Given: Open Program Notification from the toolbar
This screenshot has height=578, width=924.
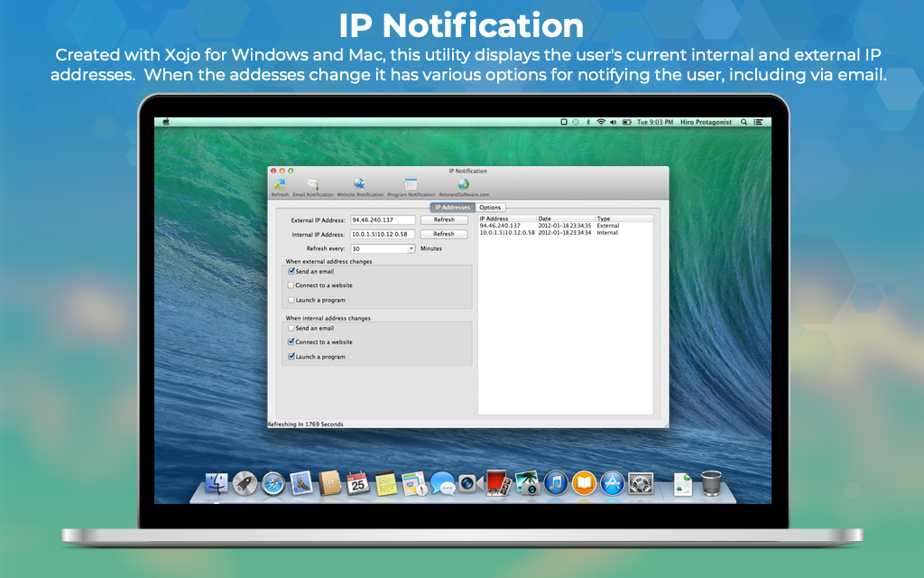Looking at the screenshot, I should [x=411, y=185].
